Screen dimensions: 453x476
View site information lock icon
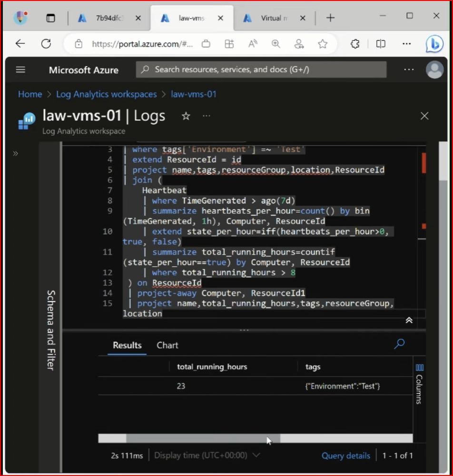click(79, 44)
